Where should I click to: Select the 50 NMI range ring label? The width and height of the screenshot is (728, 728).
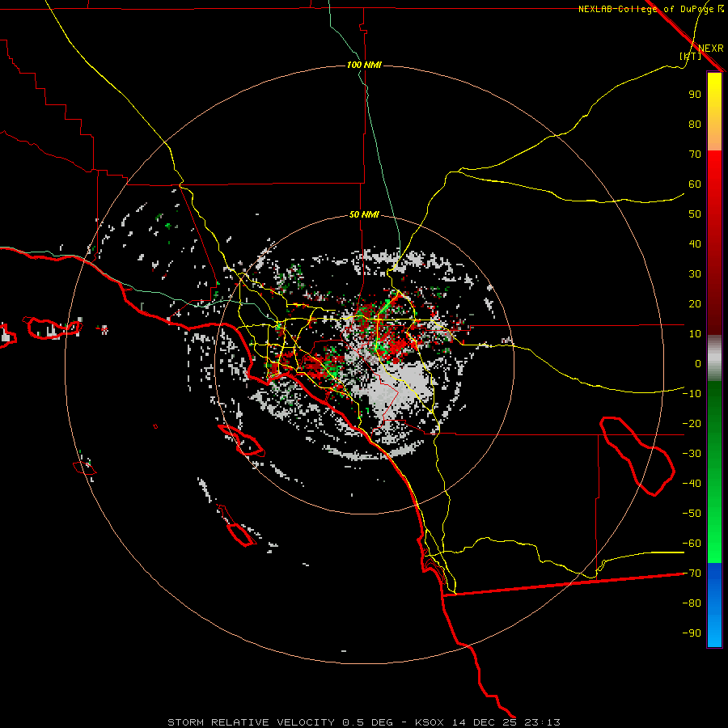point(364,214)
